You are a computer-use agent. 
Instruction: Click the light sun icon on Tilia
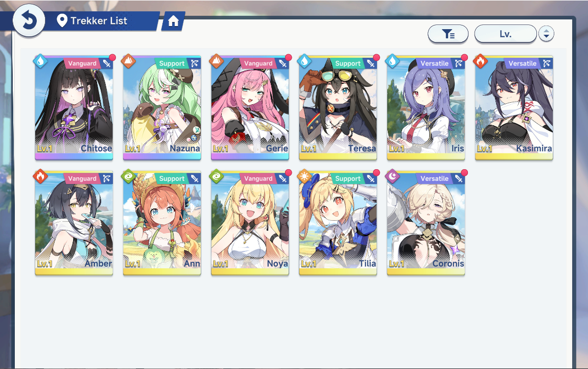304,176
